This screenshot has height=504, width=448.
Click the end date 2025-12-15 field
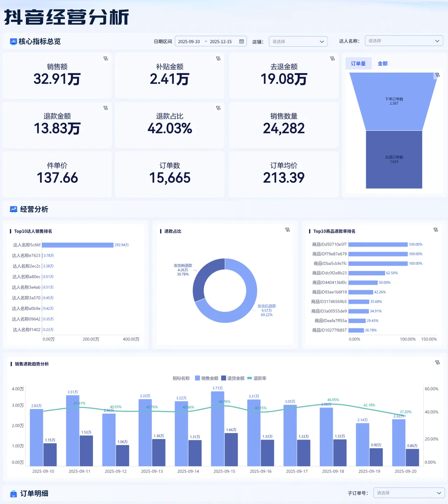tap(221, 41)
